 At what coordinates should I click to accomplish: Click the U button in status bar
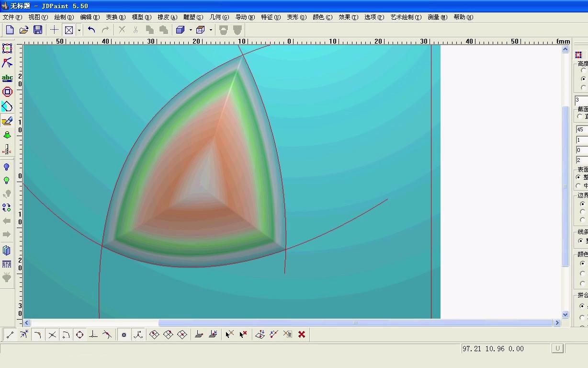pyautogui.click(x=557, y=348)
